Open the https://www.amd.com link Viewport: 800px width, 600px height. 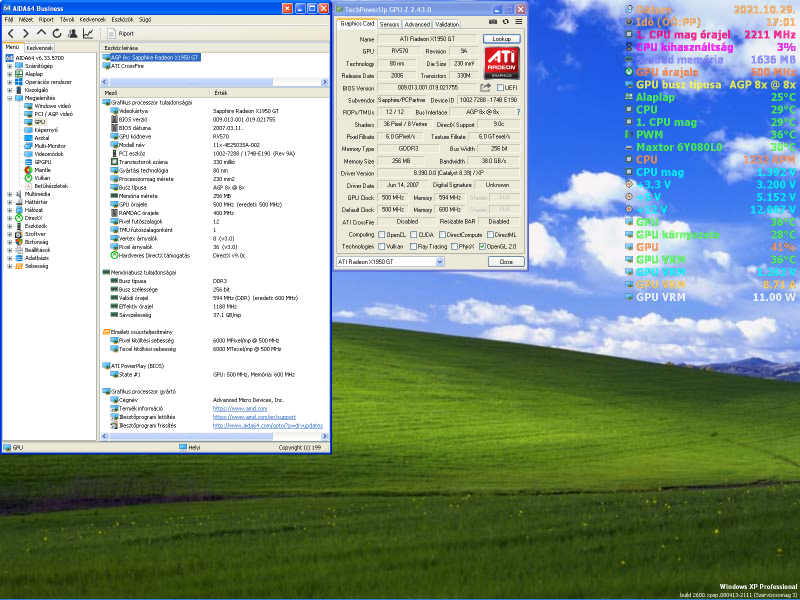click(x=240, y=409)
